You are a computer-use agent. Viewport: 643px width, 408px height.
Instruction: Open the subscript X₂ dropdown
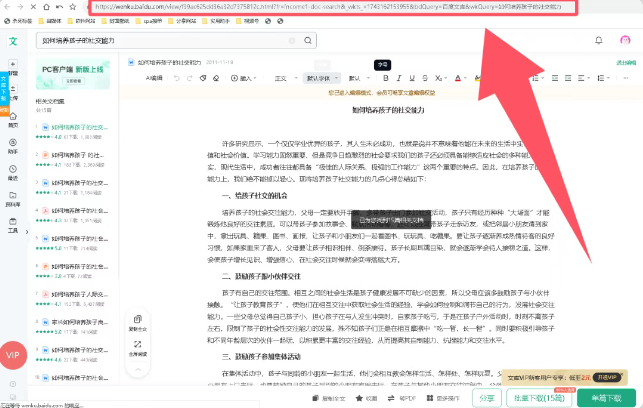[x=441, y=78]
